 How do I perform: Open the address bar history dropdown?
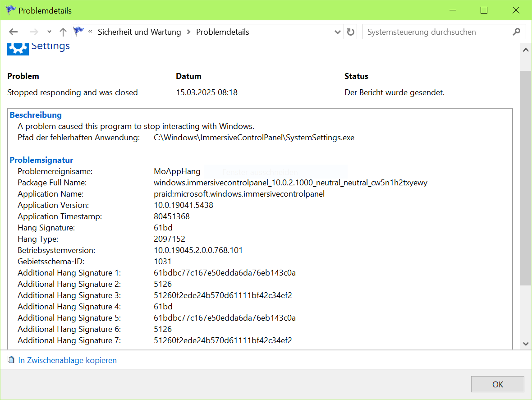click(337, 32)
